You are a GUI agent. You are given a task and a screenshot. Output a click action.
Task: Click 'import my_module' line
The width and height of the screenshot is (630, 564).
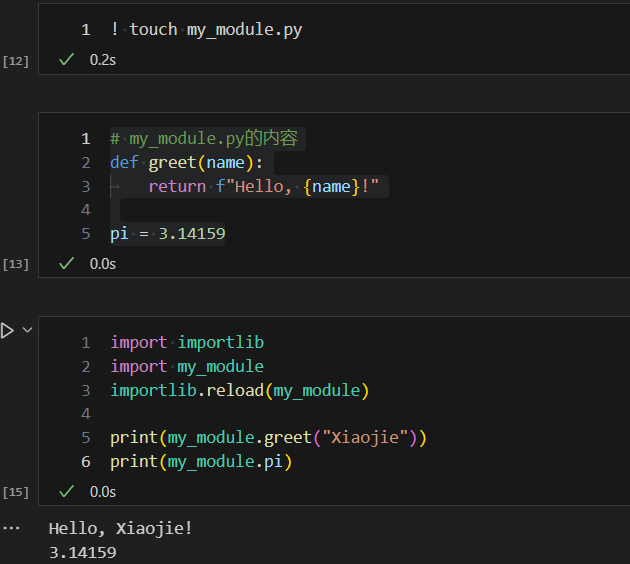[x=187, y=366]
